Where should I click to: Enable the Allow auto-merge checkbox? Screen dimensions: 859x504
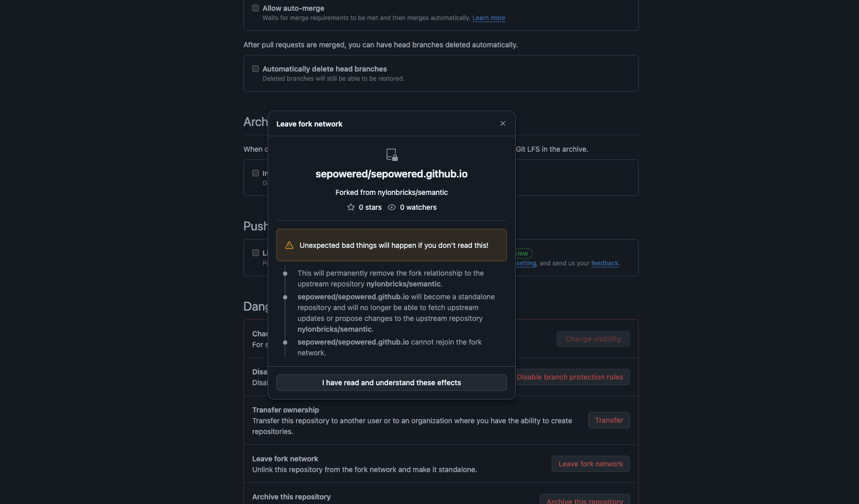(x=255, y=8)
